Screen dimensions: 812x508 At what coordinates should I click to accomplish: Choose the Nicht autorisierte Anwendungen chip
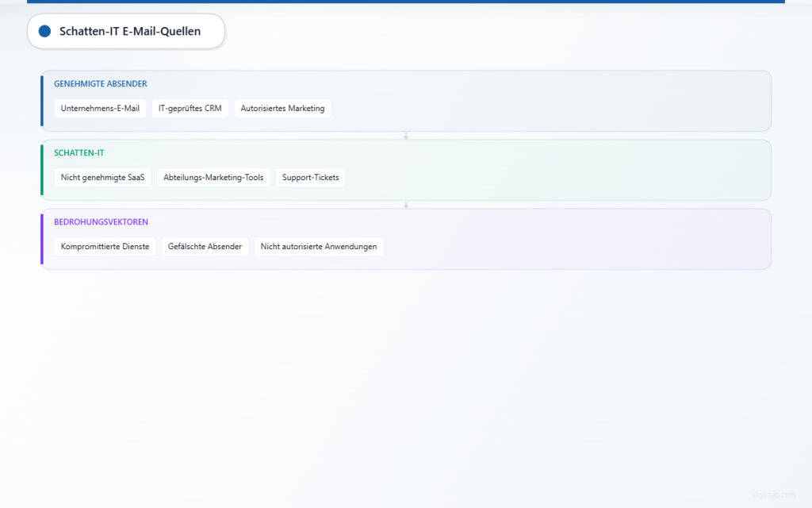319,247
